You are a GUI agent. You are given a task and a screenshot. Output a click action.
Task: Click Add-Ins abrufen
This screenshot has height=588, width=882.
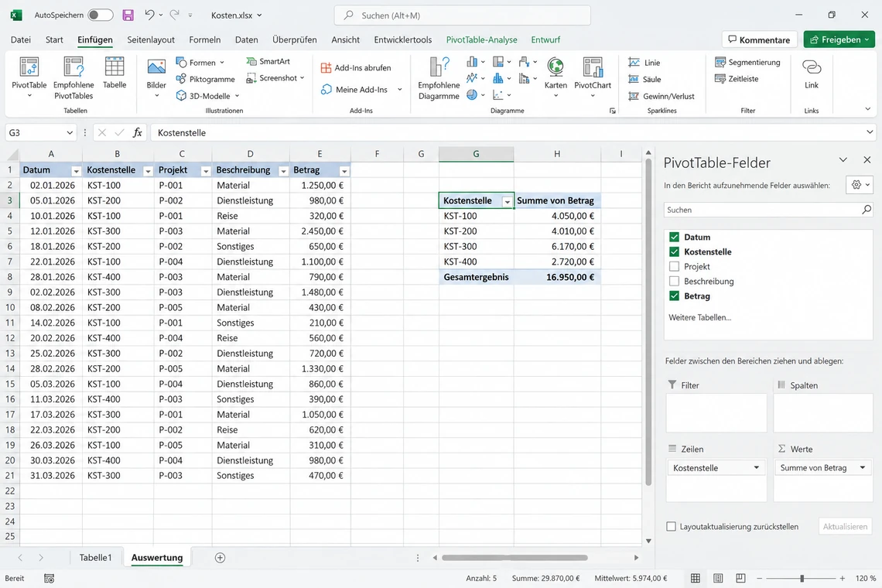click(356, 67)
